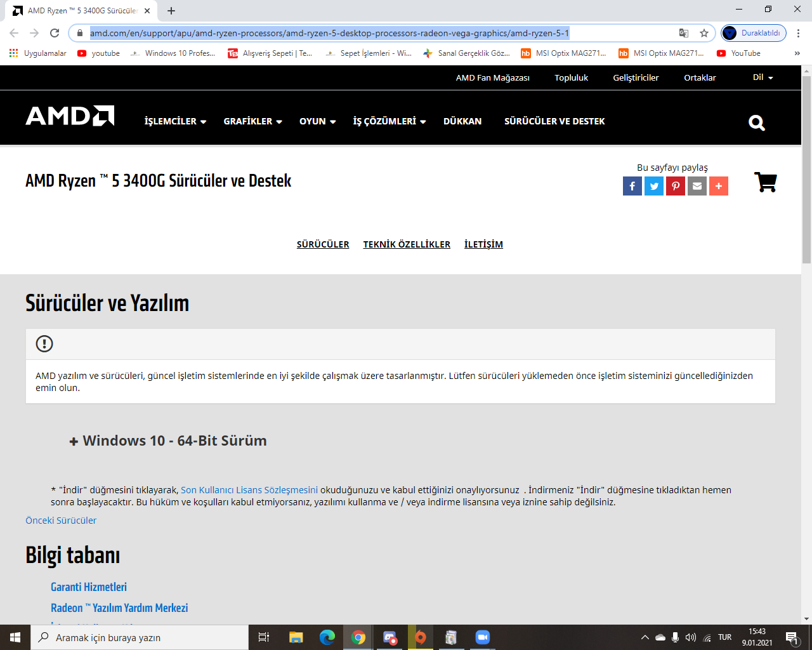Click the browser forward arrow
This screenshot has height=650, width=812.
pyautogui.click(x=34, y=33)
